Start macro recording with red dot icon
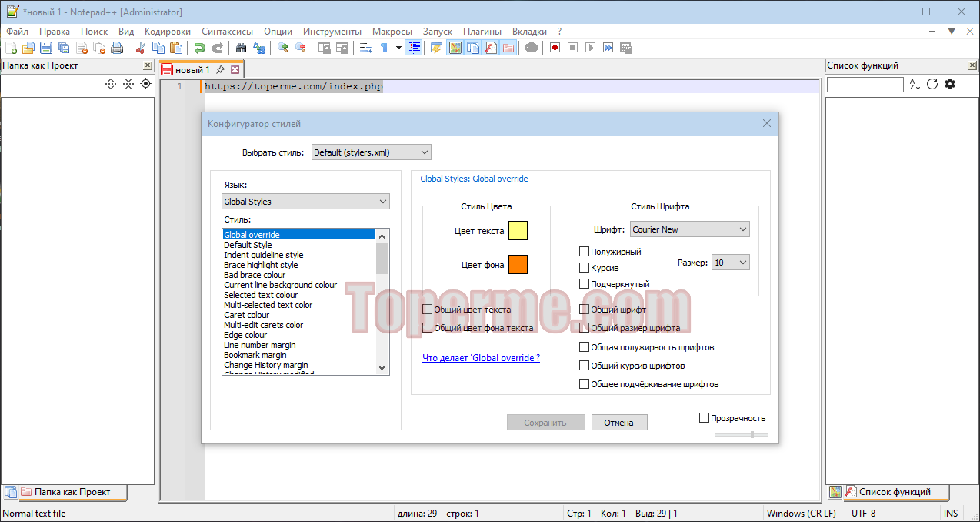The height and width of the screenshot is (522, 980). pyautogui.click(x=555, y=48)
